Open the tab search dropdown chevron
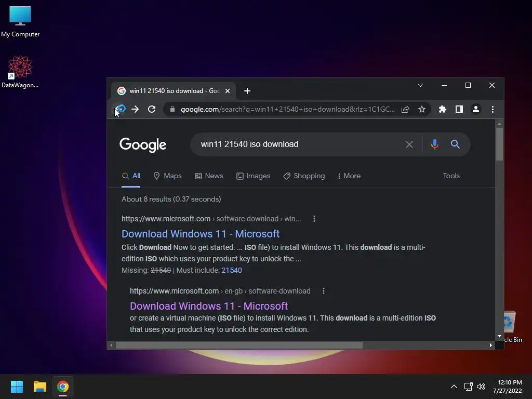532x399 pixels. click(420, 85)
